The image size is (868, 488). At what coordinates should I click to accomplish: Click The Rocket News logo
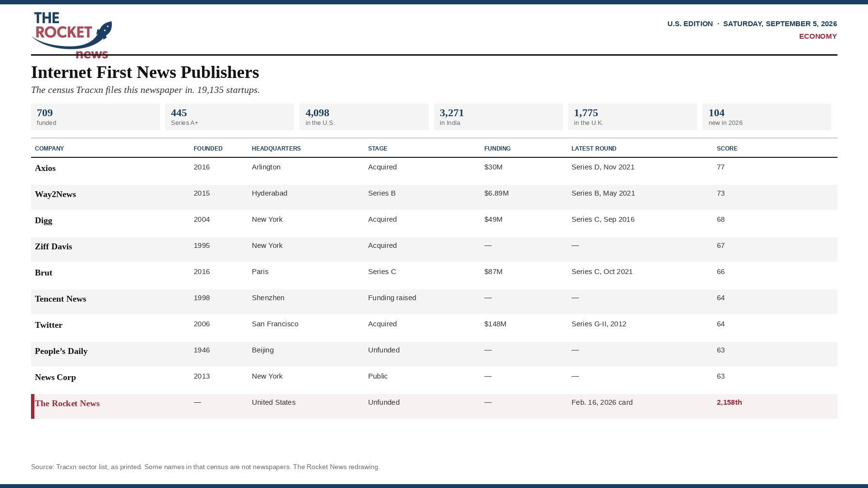coord(72,35)
